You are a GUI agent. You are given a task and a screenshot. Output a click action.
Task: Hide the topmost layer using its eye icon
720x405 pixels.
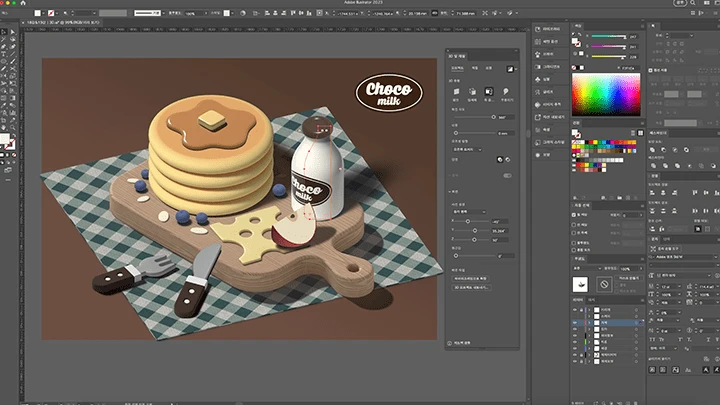pyautogui.click(x=575, y=310)
